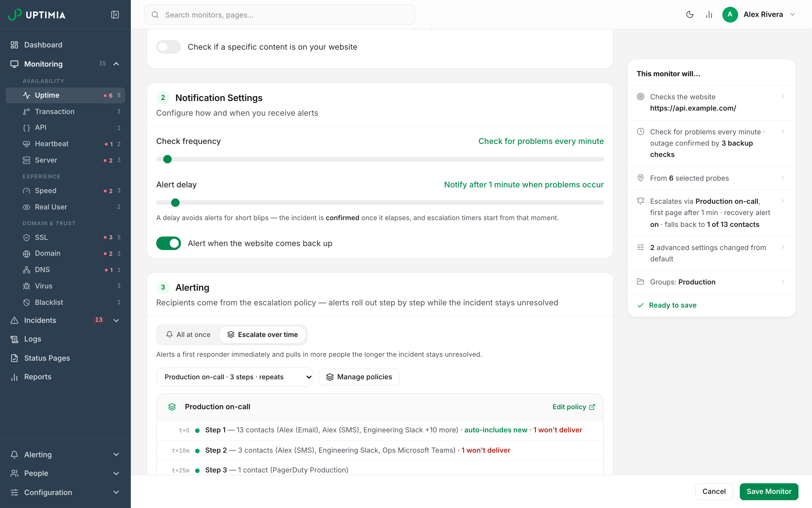Expand the Incidents section

(116, 320)
